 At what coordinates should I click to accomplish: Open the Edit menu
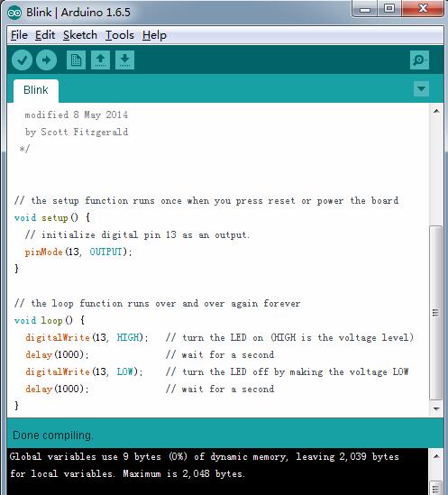(45, 35)
